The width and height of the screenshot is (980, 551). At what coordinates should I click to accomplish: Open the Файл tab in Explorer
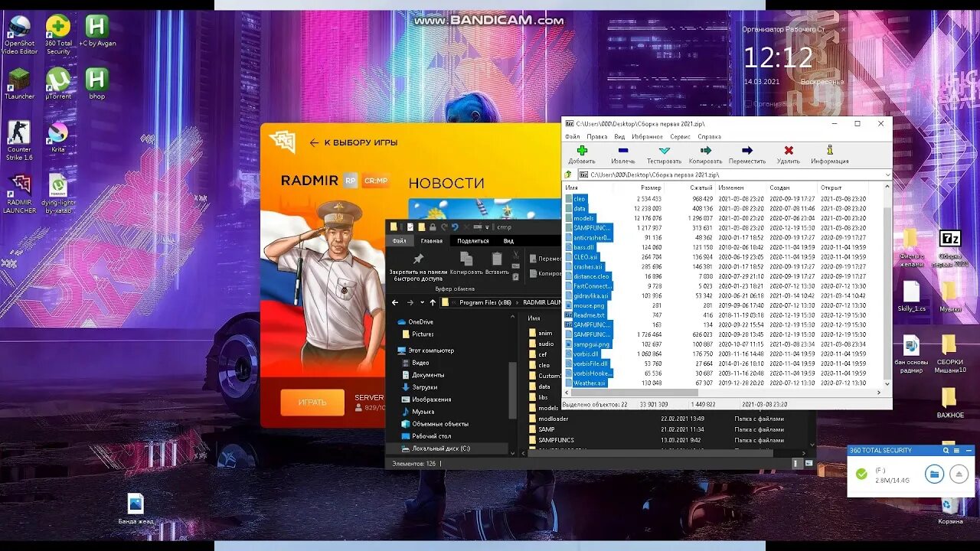pos(400,241)
